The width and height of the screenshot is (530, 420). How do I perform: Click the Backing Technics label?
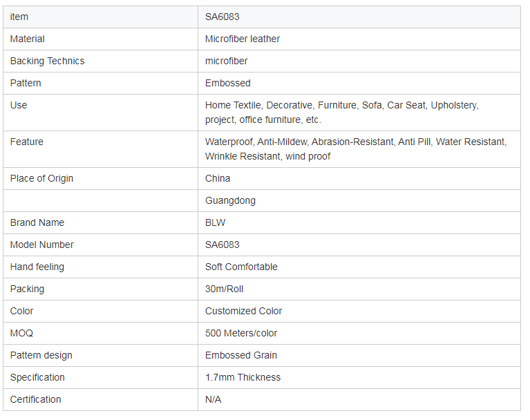pos(47,61)
